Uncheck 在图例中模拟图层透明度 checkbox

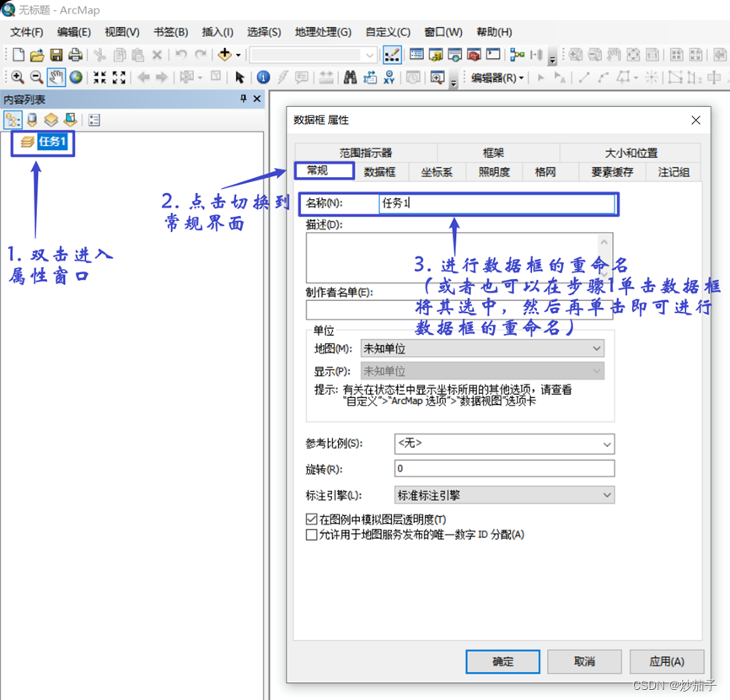click(311, 519)
